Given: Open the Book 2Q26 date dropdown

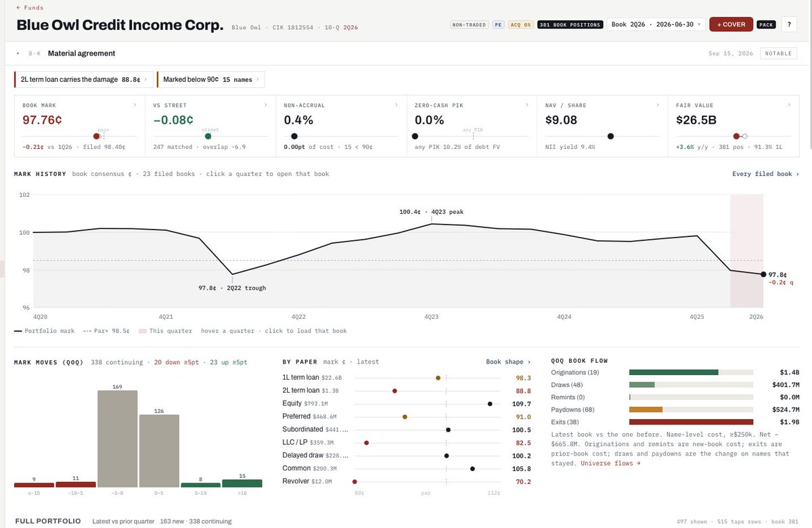Looking at the screenshot, I should click(656, 24).
